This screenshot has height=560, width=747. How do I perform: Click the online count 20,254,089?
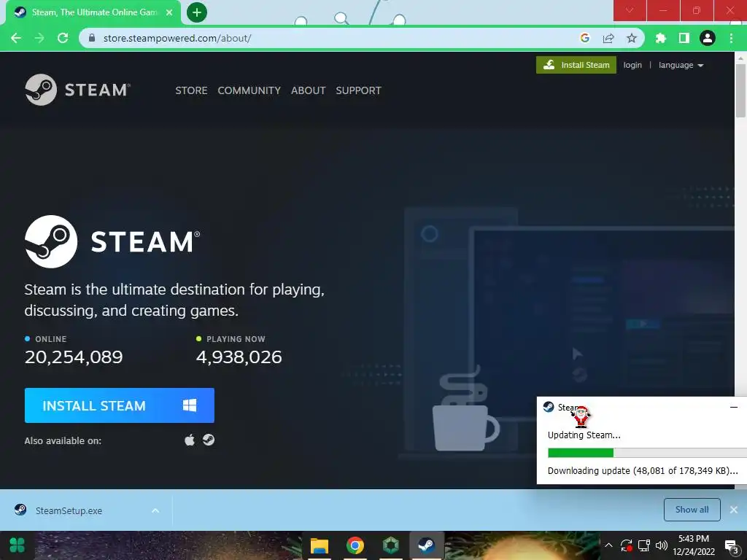click(74, 357)
